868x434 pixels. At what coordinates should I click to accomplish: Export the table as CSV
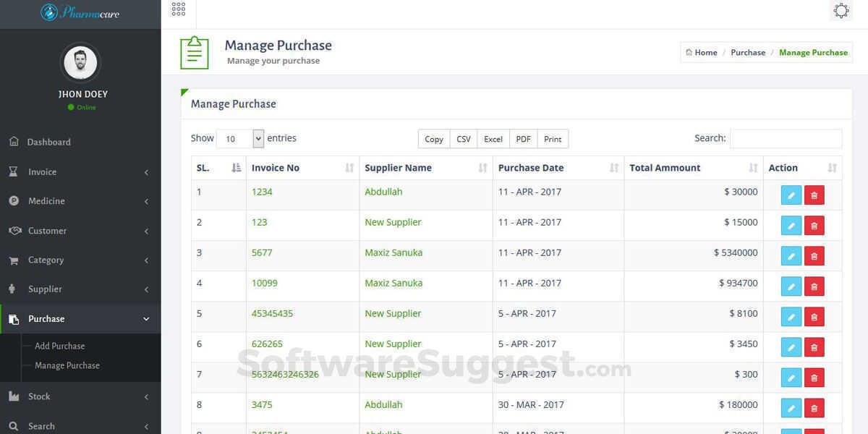coord(464,139)
